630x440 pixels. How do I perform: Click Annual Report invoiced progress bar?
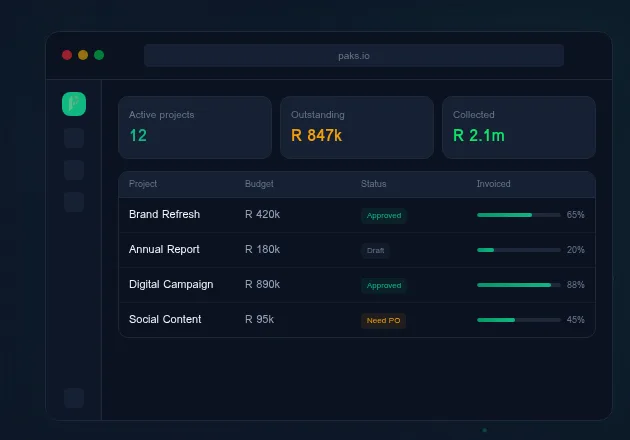pyautogui.click(x=519, y=250)
